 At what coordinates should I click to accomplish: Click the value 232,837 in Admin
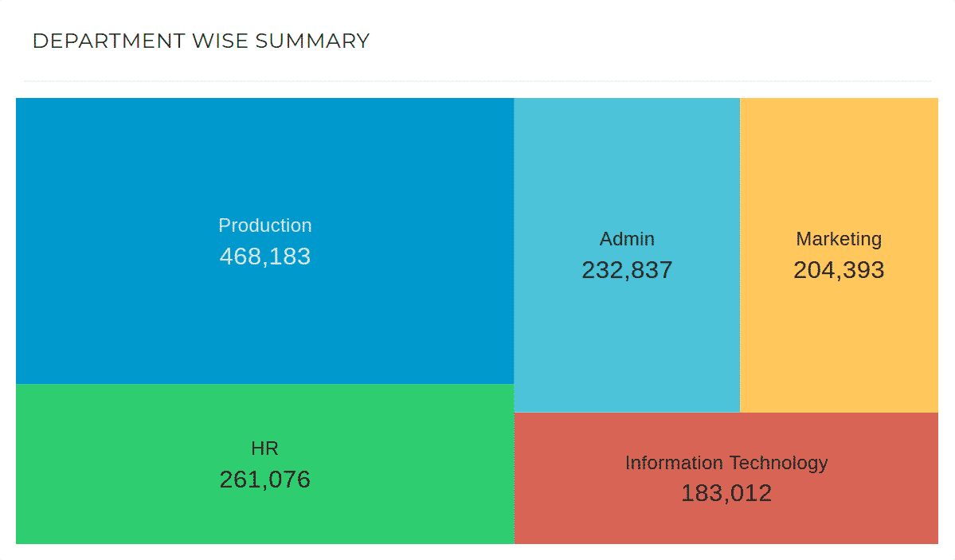pyautogui.click(x=627, y=270)
